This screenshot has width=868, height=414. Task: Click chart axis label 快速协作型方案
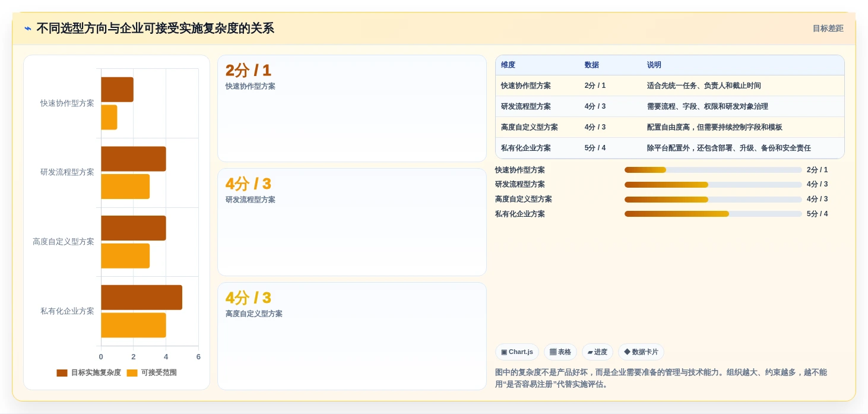[x=67, y=103]
